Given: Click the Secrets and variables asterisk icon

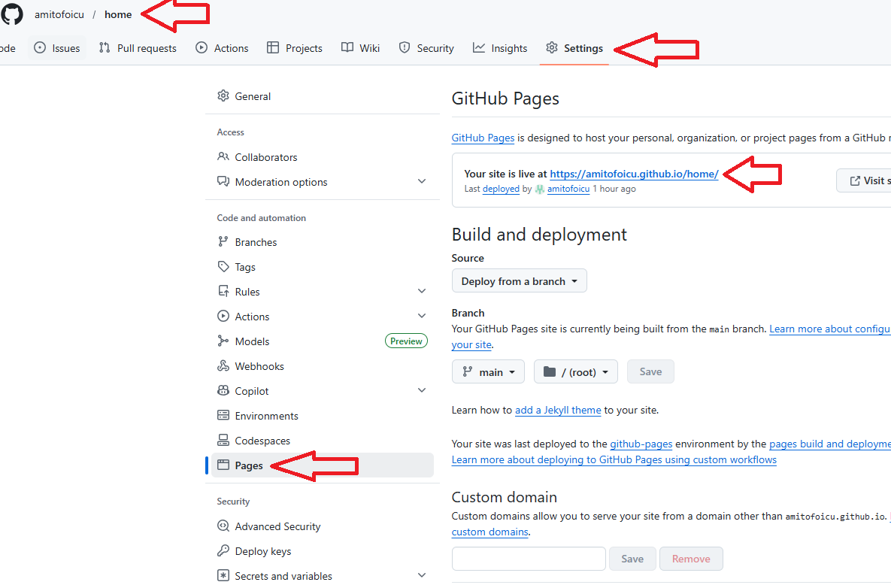Looking at the screenshot, I should point(223,575).
